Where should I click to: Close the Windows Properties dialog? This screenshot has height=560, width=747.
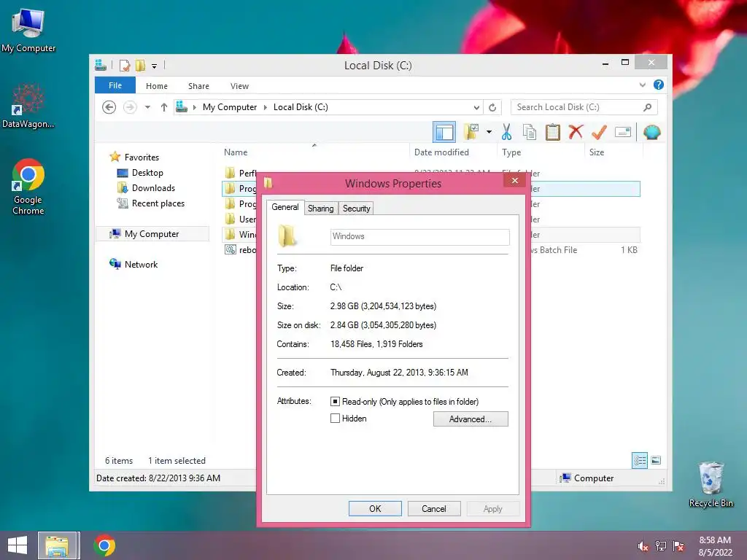pos(514,181)
